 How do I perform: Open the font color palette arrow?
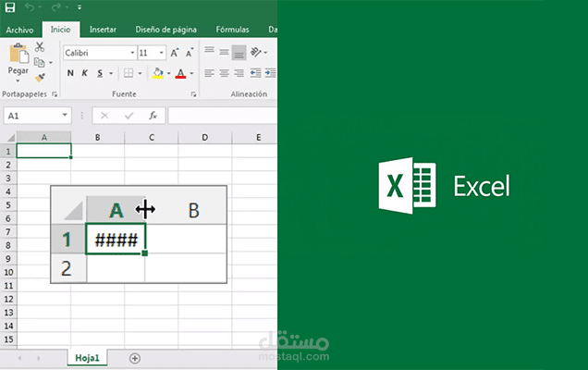(x=191, y=73)
